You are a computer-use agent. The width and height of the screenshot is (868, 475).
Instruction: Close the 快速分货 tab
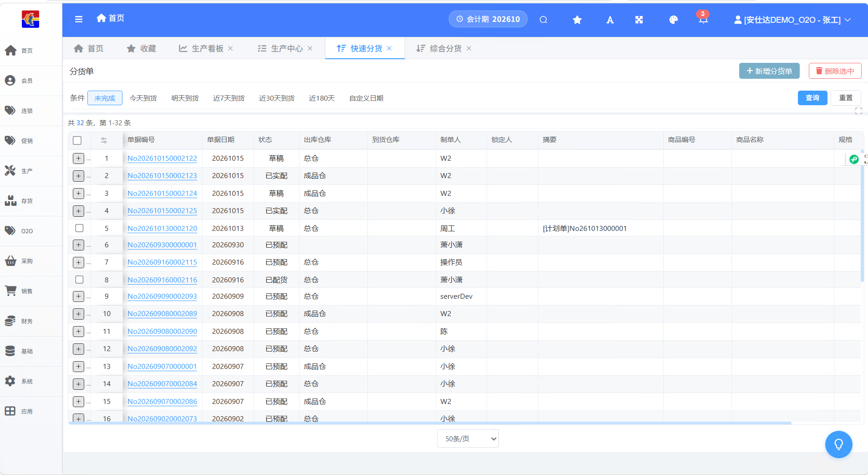click(x=389, y=48)
